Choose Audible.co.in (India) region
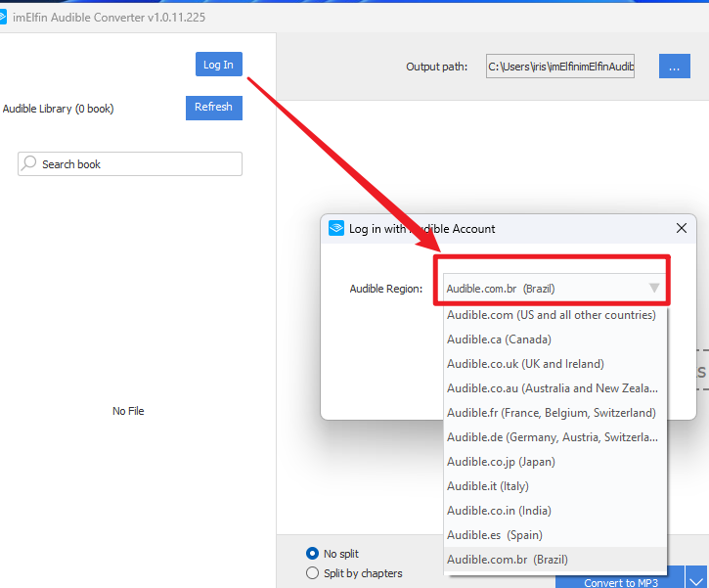 coord(554,510)
